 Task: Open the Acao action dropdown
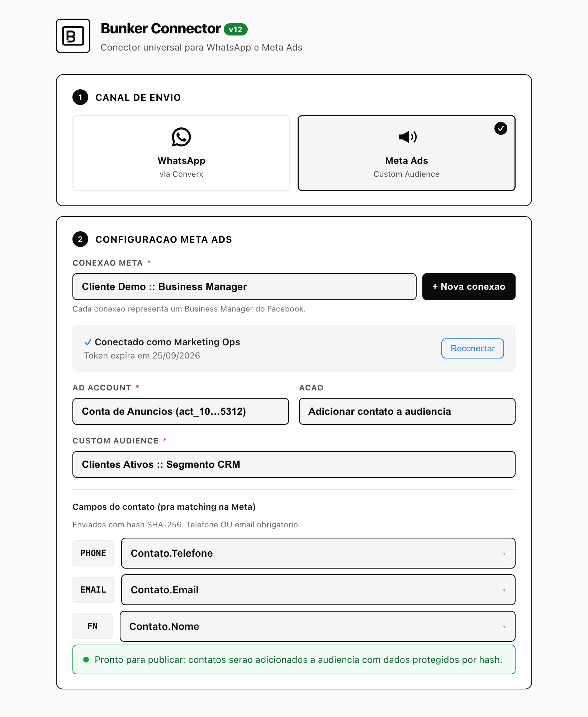[407, 412]
